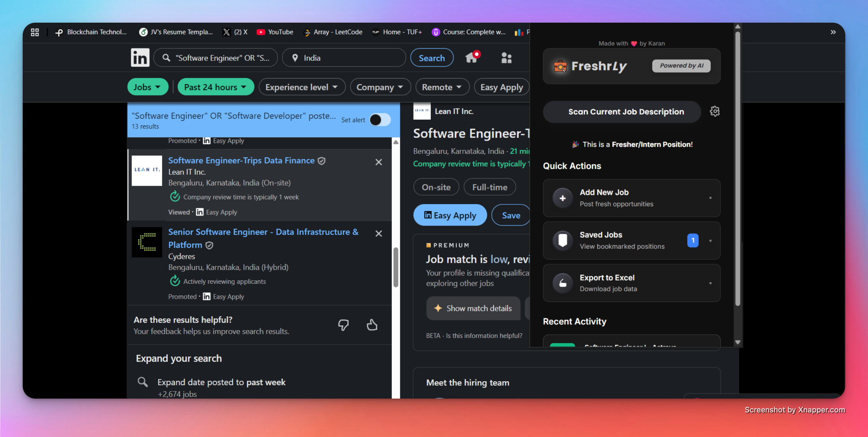868x437 pixels.
Task: Expand the Past 24 hours date filter
Action: 216,87
